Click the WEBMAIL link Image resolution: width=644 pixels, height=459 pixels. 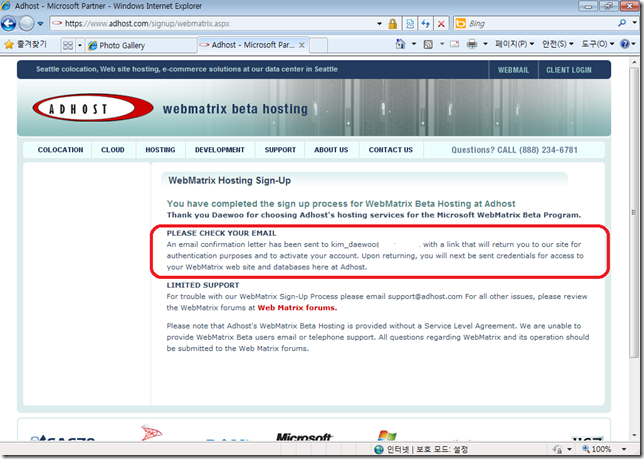(x=513, y=70)
